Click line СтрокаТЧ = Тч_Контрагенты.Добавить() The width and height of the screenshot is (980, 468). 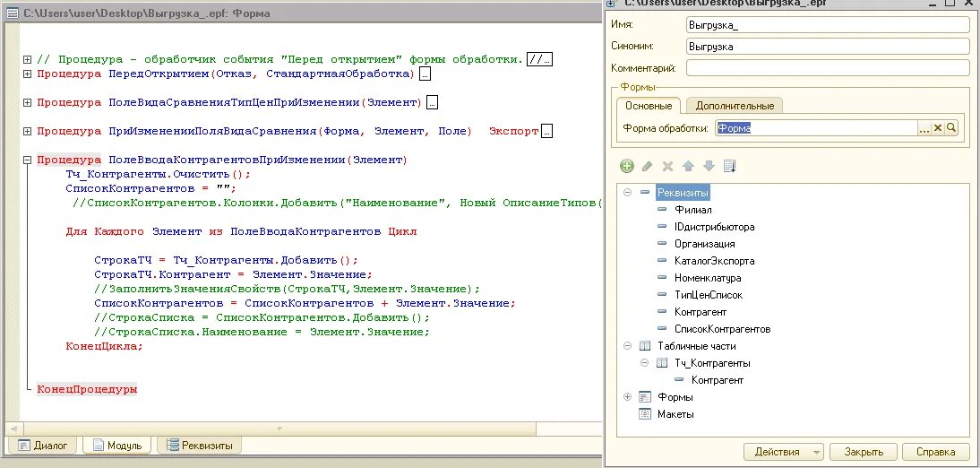click(227, 260)
